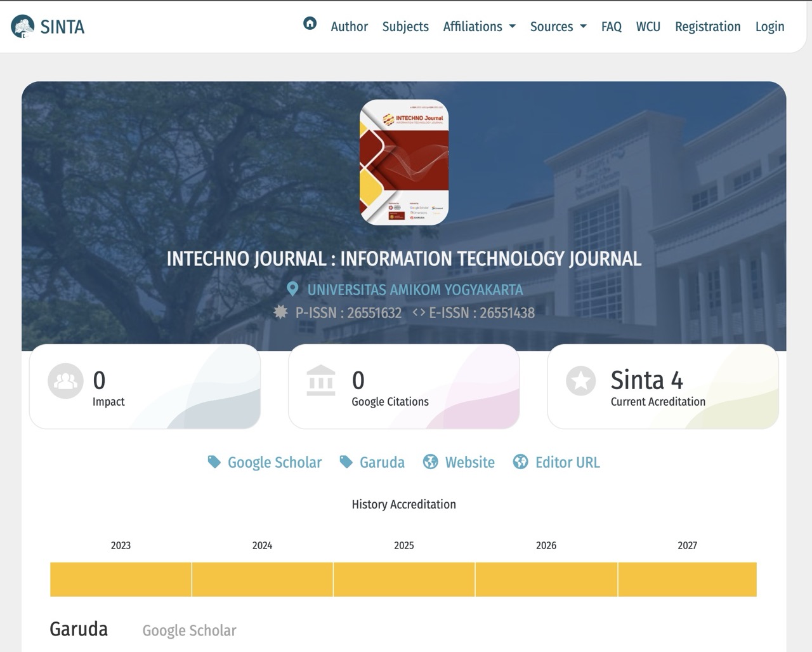Click the tag icon next to Garuda link

pos(346,462)
